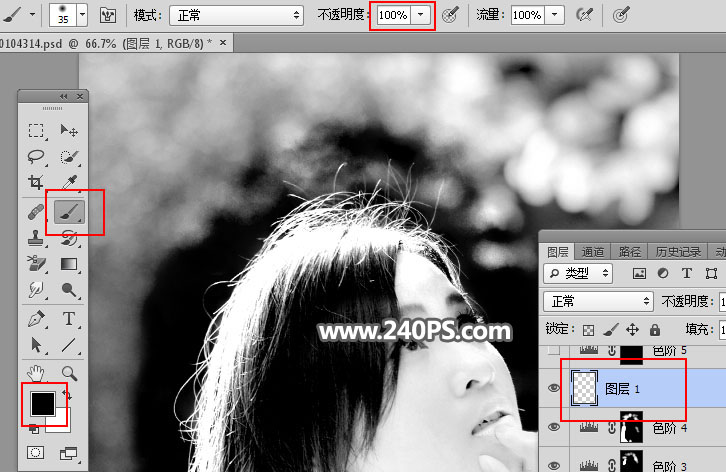Hide the 色阶 3 layer
Viewport: 726px width, 472px height.
pyautogui.click(x=554, y=465)
